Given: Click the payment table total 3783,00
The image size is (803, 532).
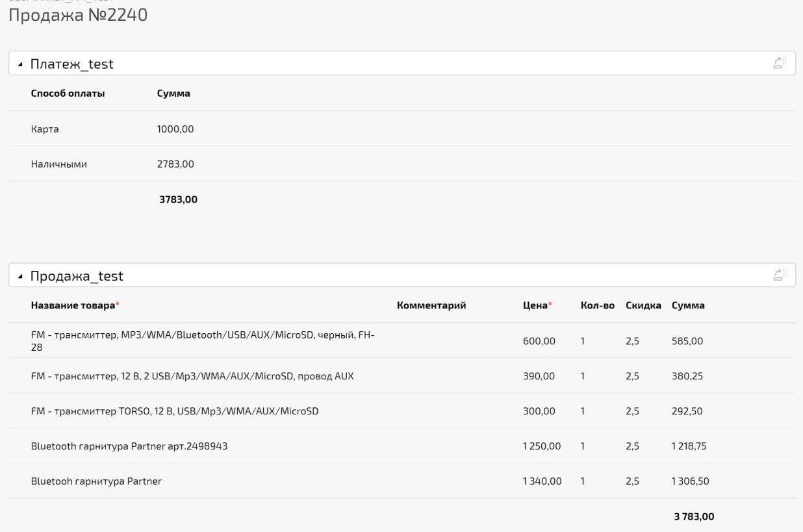Looking at the screenshot, I should pyautogui.click(x=178, y=199).
